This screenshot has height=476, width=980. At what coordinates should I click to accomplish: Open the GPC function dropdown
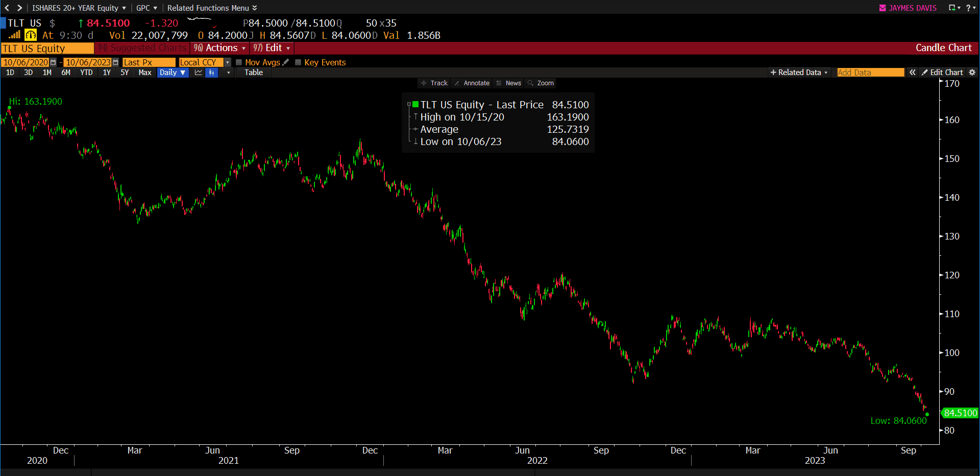pyautogui.click(x=147, y=8)
